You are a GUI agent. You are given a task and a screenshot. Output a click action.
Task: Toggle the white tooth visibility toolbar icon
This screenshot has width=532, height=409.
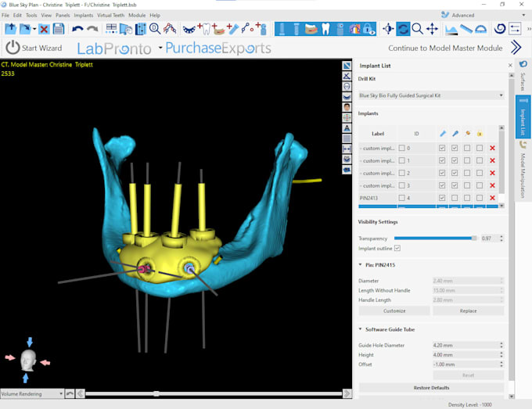325,29
